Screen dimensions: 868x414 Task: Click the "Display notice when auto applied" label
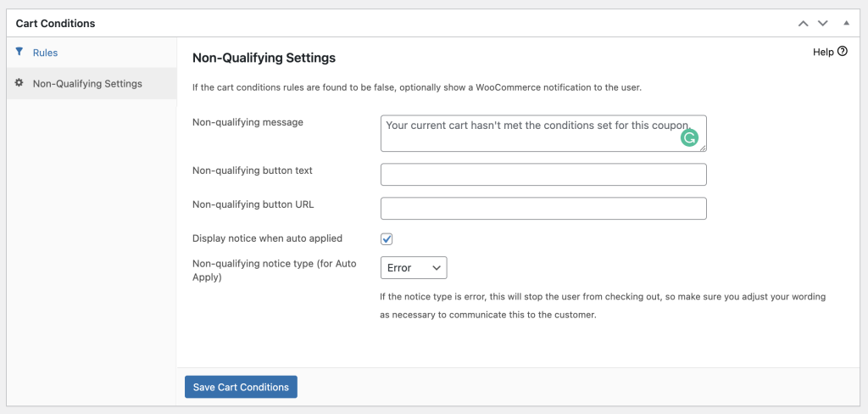pyautogui.click(x=267, y=238)
